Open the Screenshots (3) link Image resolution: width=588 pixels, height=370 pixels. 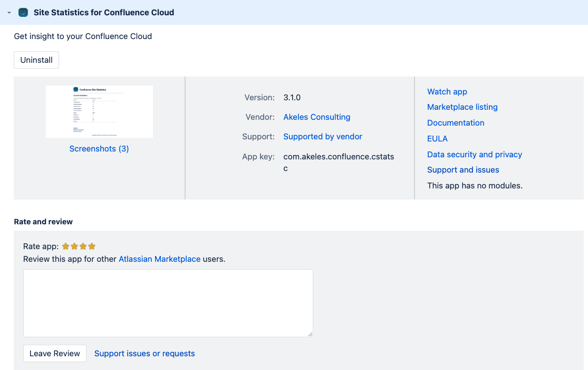pos(99,149)
